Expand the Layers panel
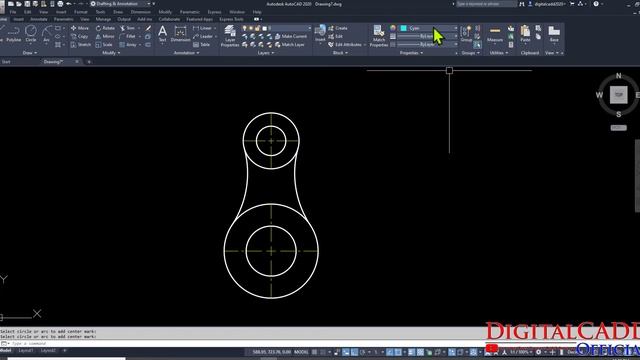 [266, 53]
